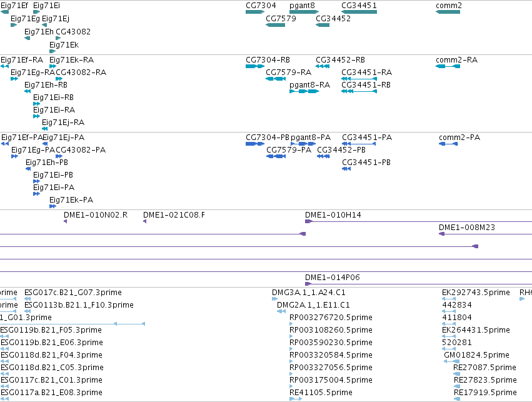Select EST label ESG0117a.B21_E08.3prime
532x402 pixels.
point(51,393)
